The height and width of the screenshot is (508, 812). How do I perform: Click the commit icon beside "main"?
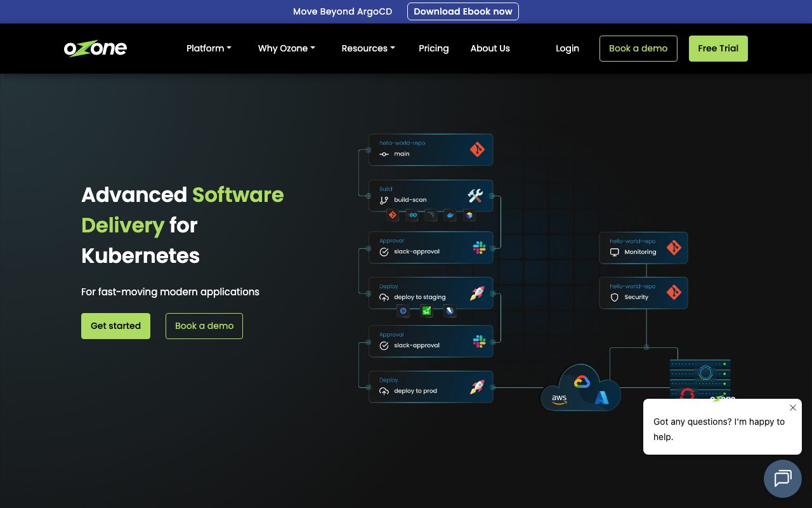pyautogui.click(x=384, y=154)
